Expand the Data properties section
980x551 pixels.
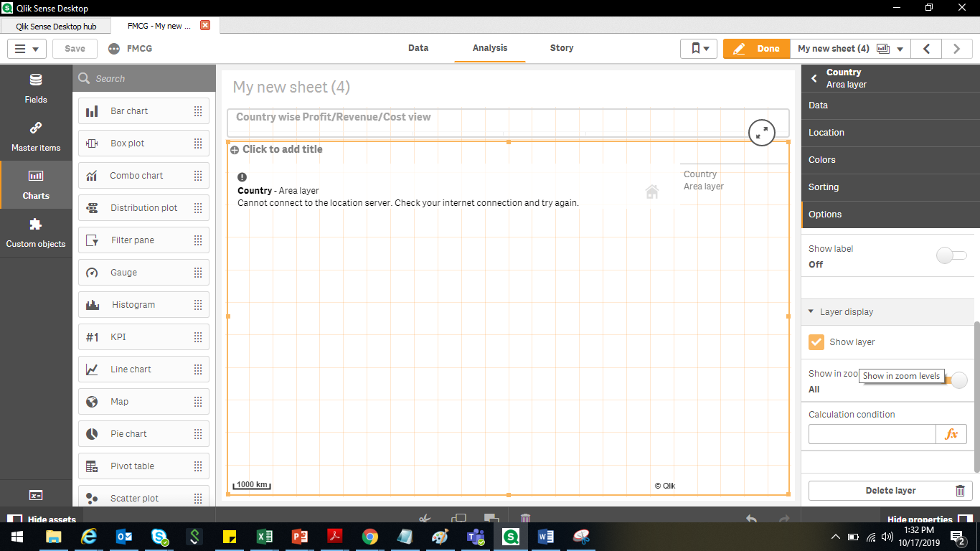coord(890,105)
